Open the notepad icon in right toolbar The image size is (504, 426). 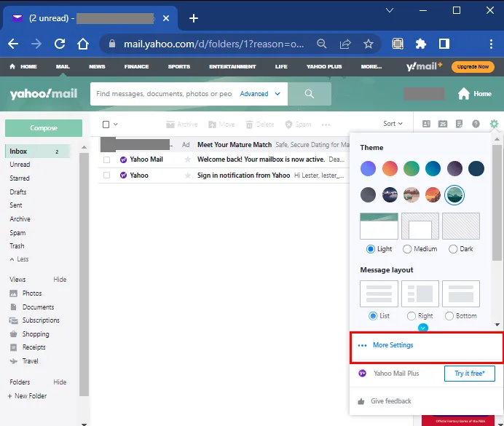click(459, 124)
